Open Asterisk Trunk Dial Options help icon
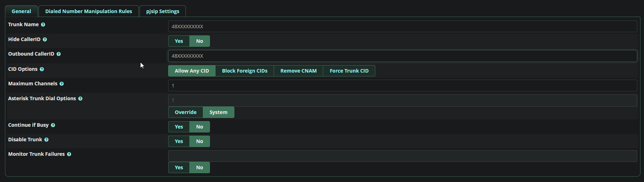The width and height of the screenshot is (644, 182). 80,99
